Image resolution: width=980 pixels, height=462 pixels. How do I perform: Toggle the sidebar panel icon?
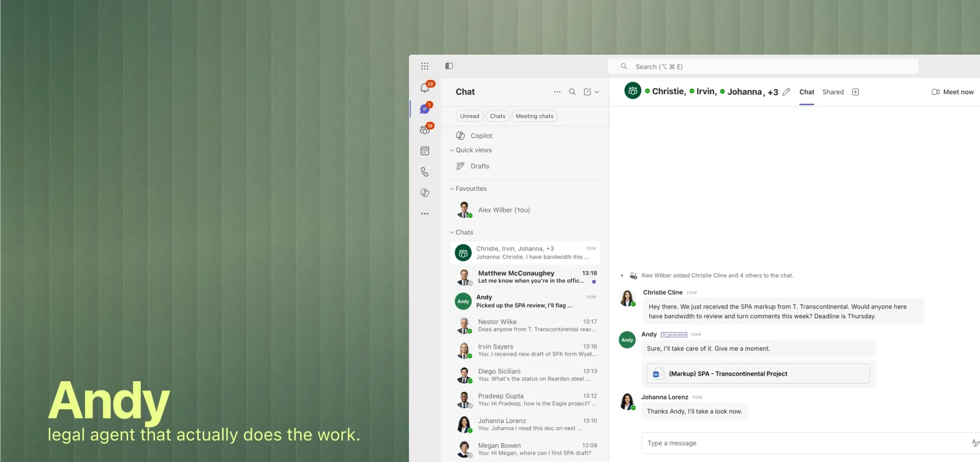449,66
